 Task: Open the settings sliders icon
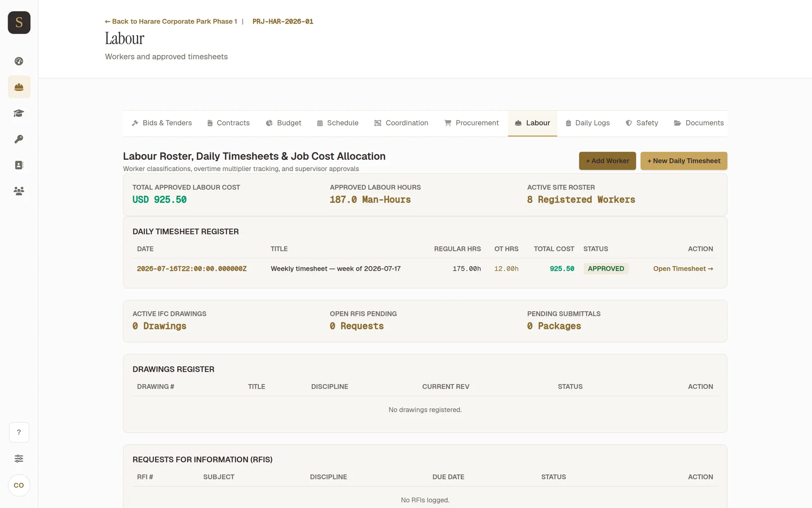tap(19, 458)
